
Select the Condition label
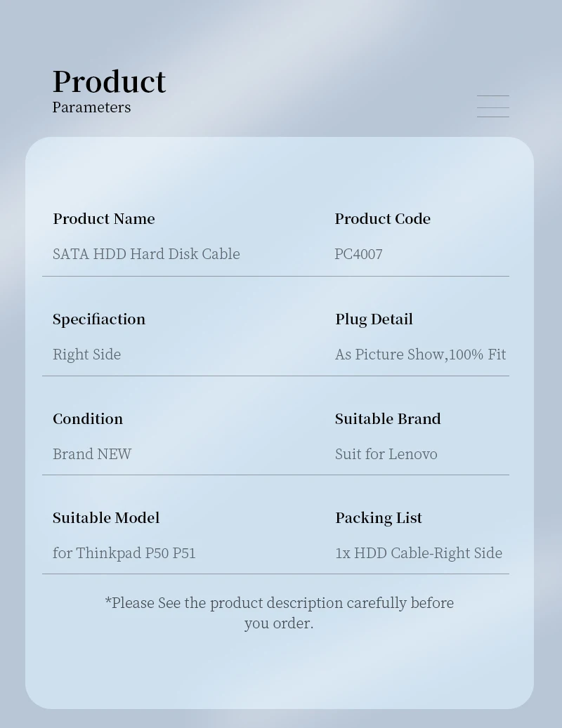(x=87, y=418)
